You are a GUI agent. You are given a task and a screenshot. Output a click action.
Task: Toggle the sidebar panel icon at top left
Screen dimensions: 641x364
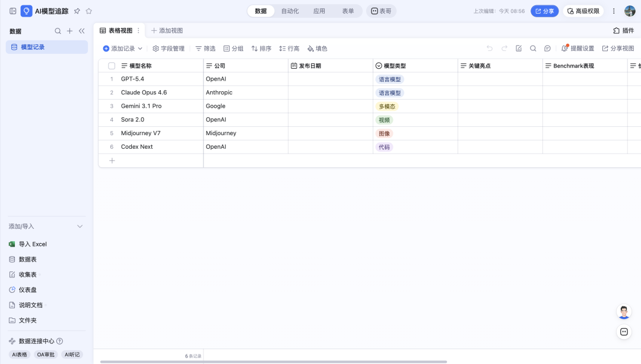(x=12, y=11)
